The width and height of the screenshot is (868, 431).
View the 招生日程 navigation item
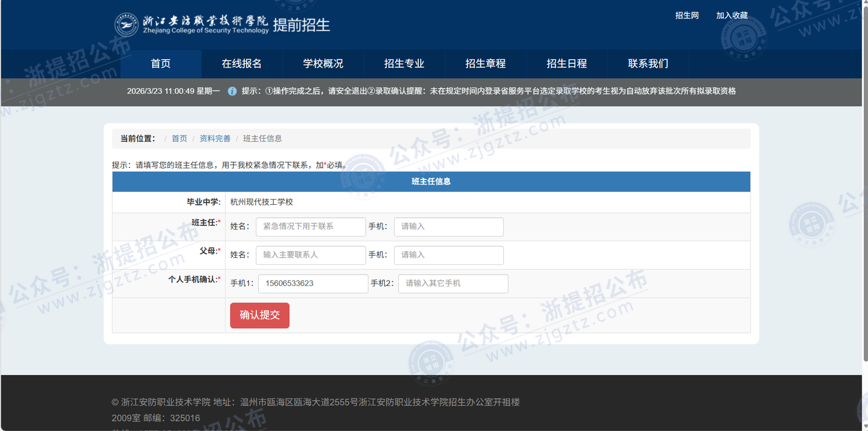[x=567, y=64]
